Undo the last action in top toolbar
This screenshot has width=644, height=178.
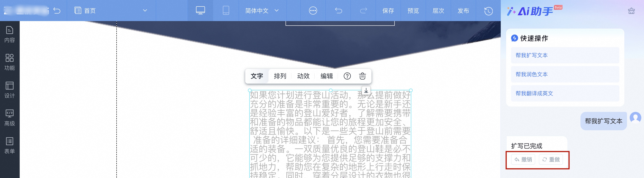(x=338, y=11)
